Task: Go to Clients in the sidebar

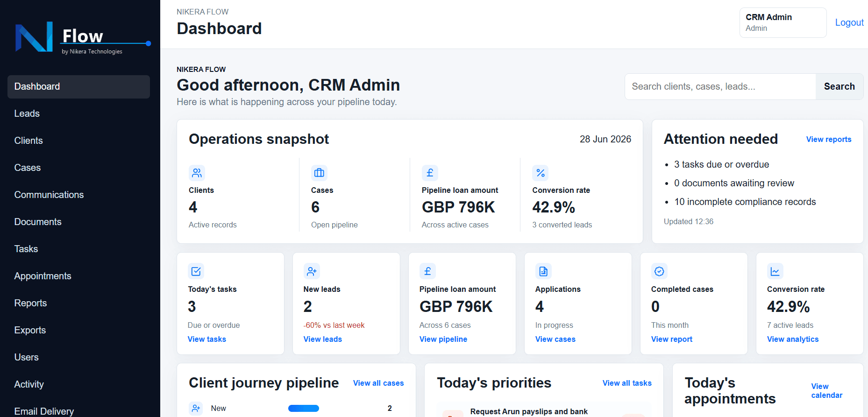Action: tap(78, 141)
